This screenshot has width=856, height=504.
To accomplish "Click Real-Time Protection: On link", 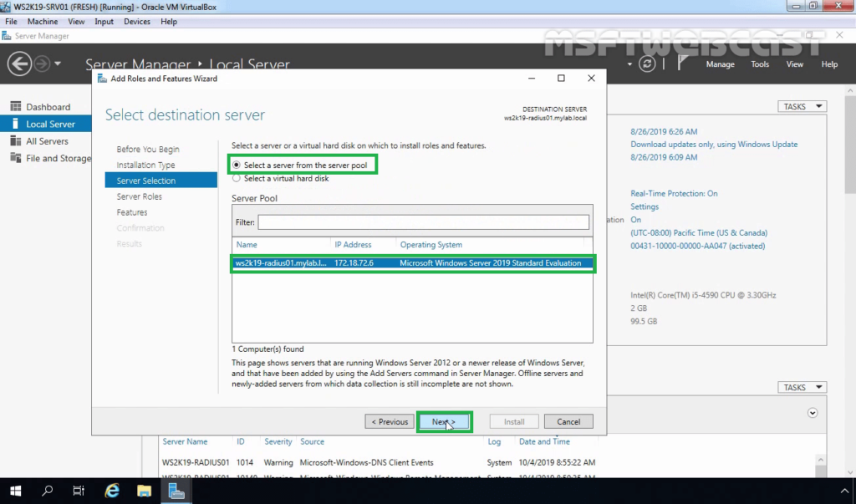I will tap(675, 193).
